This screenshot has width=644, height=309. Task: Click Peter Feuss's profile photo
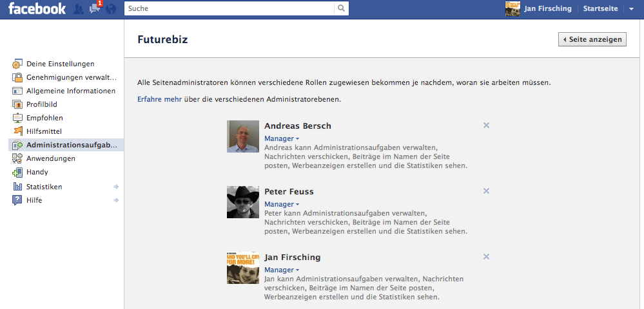[x=243, y=202]
